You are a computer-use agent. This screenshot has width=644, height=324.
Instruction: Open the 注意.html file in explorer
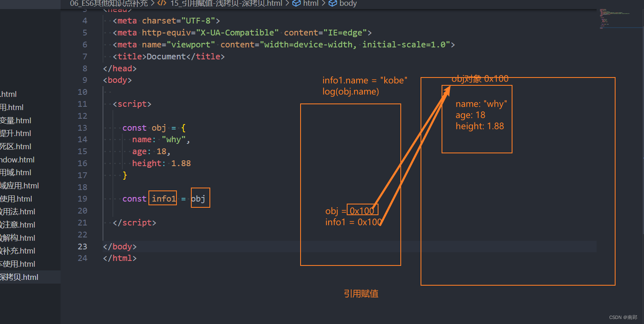coord(18,225)
